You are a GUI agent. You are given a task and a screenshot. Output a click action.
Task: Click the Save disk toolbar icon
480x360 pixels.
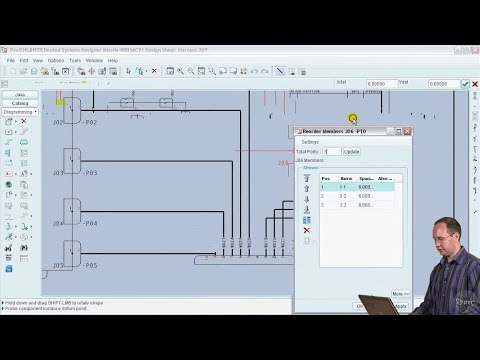(34, 71)
